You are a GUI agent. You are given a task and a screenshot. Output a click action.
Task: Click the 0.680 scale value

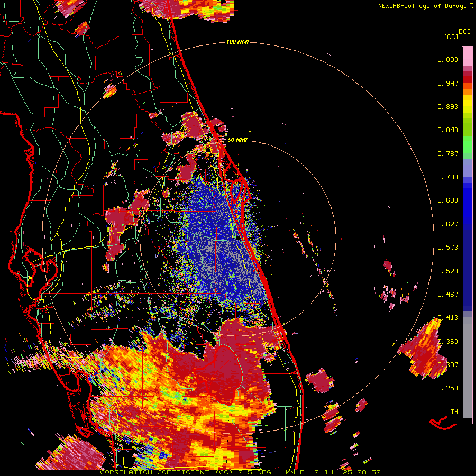(x=448, y=200)
